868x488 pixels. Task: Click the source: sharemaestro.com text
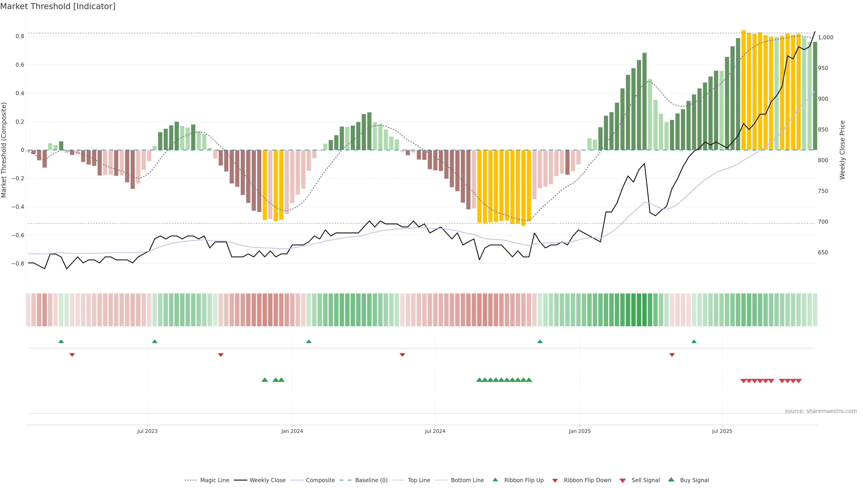point(821,411)
